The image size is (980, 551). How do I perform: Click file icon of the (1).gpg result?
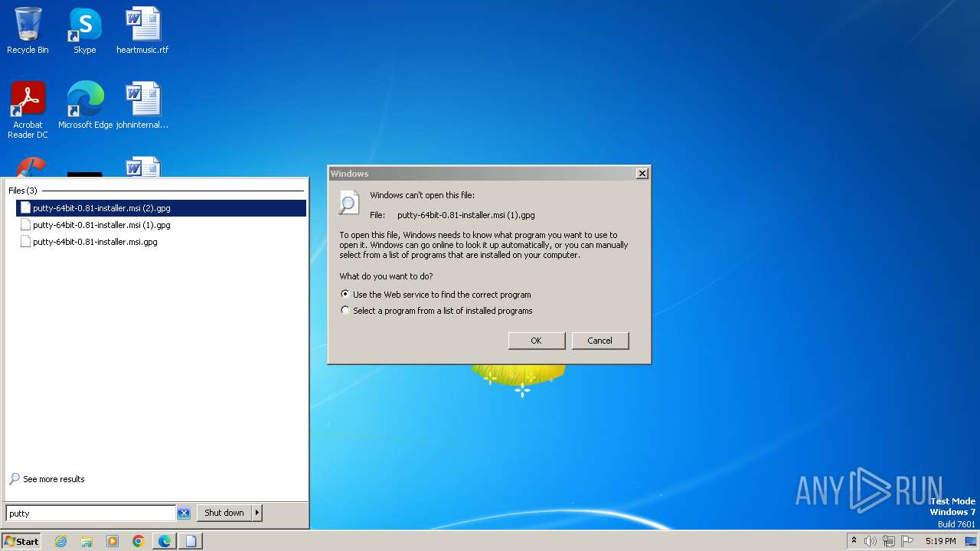tap(25, 225)
